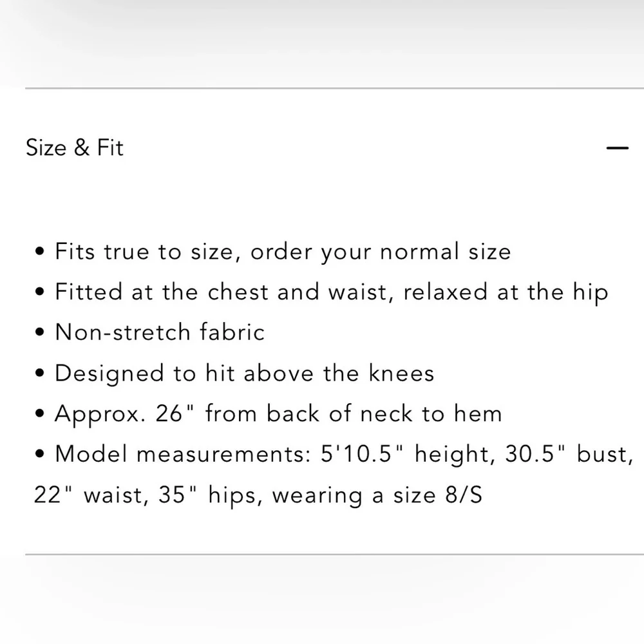The height and width of the screenshot is (644, 644).
Task: Click the bullet before "Model measurements"
Action: [40, 455]
